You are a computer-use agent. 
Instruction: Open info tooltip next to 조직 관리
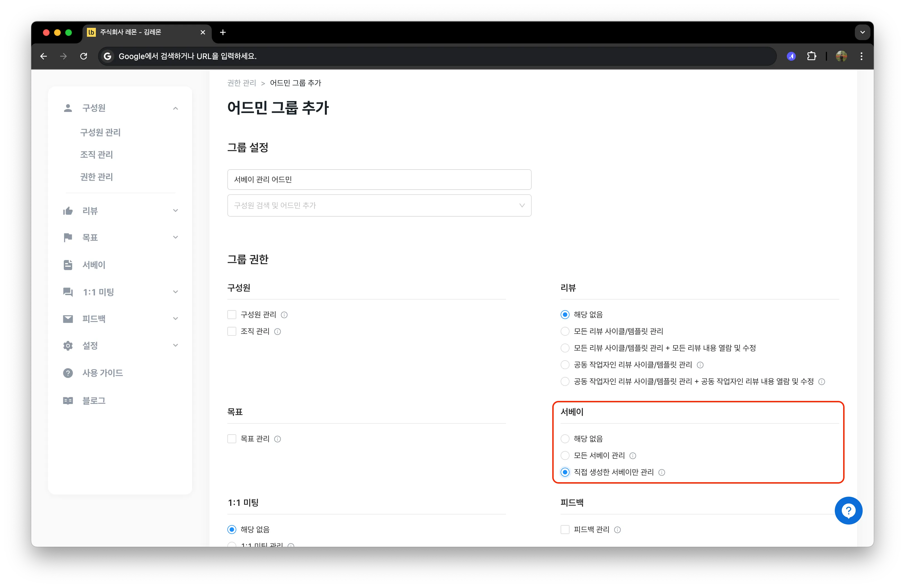coord(278,332)
